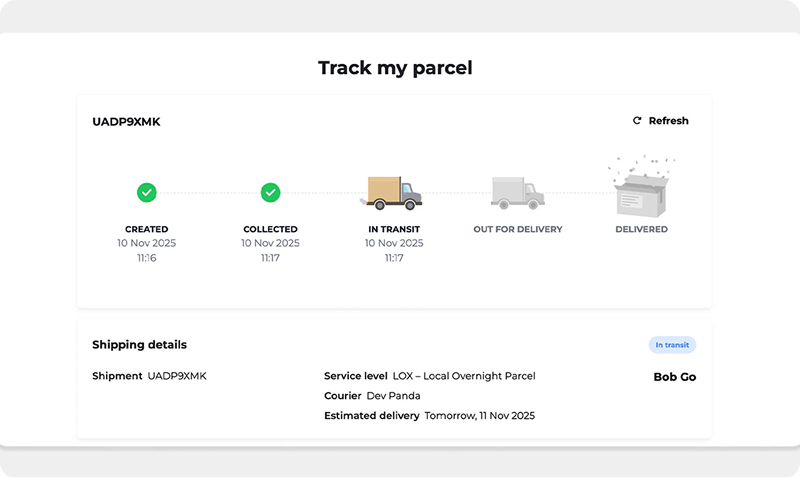The width and height of the screenshot is (800, 479).
Task: Click the grey Delivered open box icon
Action: click(641, 186)
